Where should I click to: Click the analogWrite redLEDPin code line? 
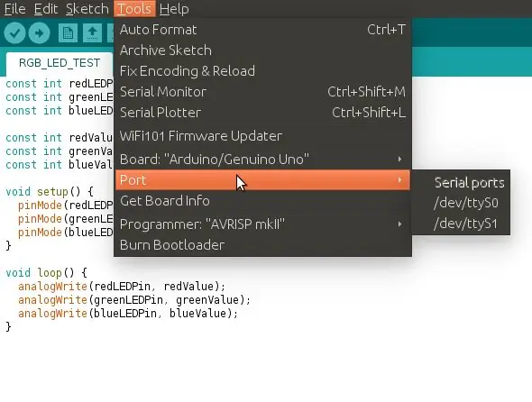122,287
